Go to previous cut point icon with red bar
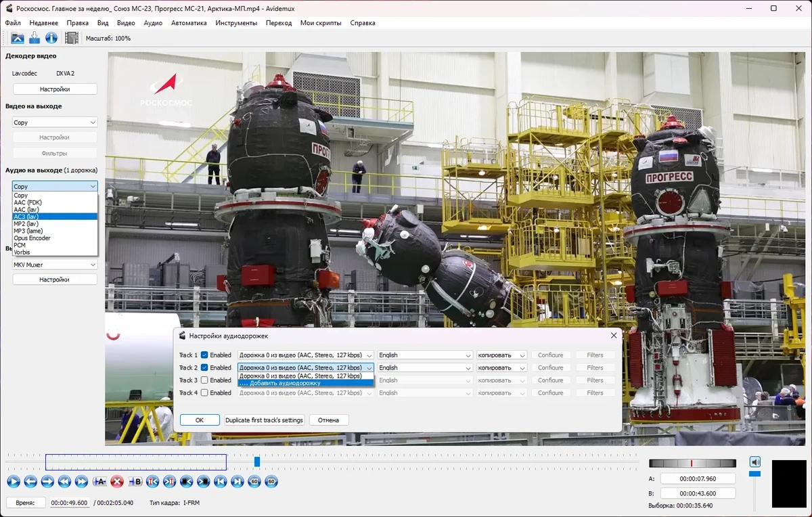812x517 pixels. 152,482
